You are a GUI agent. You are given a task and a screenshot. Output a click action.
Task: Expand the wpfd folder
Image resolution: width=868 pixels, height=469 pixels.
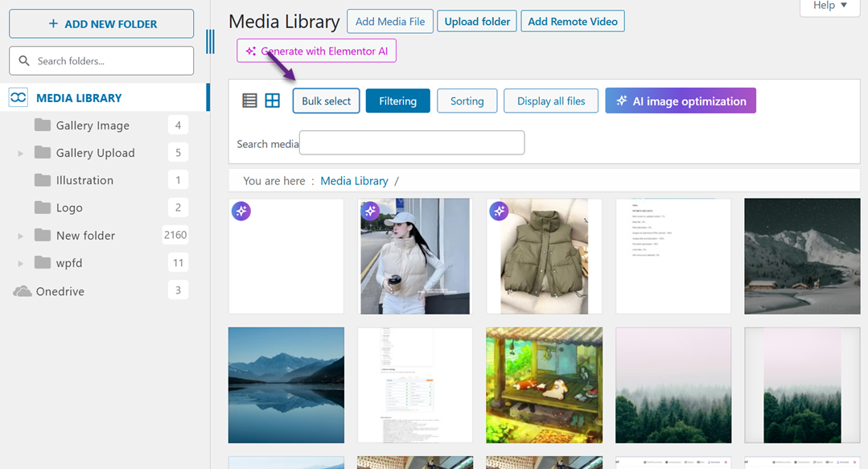[19, 262]
